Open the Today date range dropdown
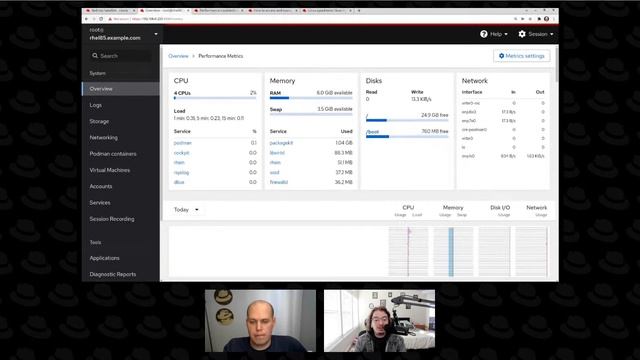640x360 pixels. tap(186, 210)
